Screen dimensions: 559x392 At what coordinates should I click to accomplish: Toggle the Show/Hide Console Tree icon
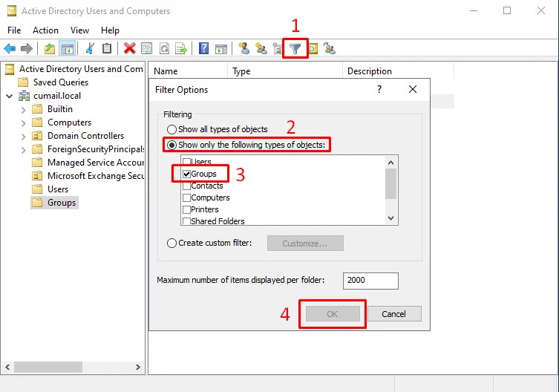point(68,48)
